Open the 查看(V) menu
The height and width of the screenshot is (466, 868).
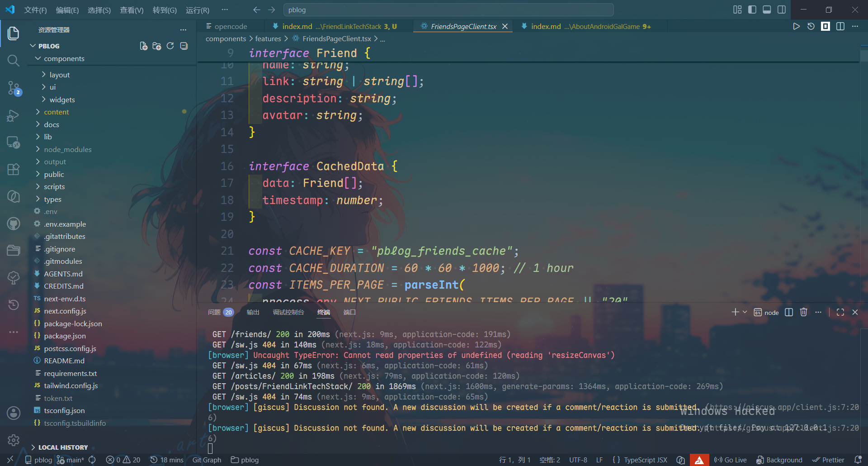click(x=132, y=10)
